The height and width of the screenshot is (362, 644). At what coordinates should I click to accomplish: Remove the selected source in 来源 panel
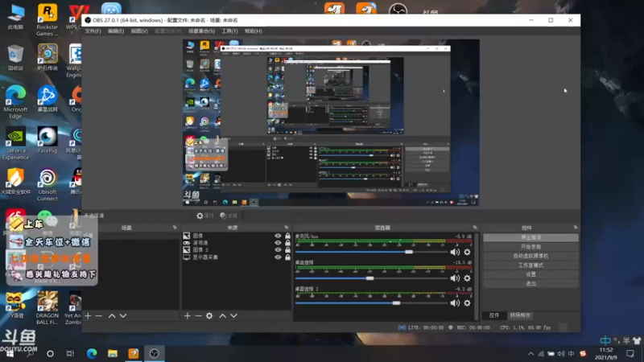pos(198,315)
